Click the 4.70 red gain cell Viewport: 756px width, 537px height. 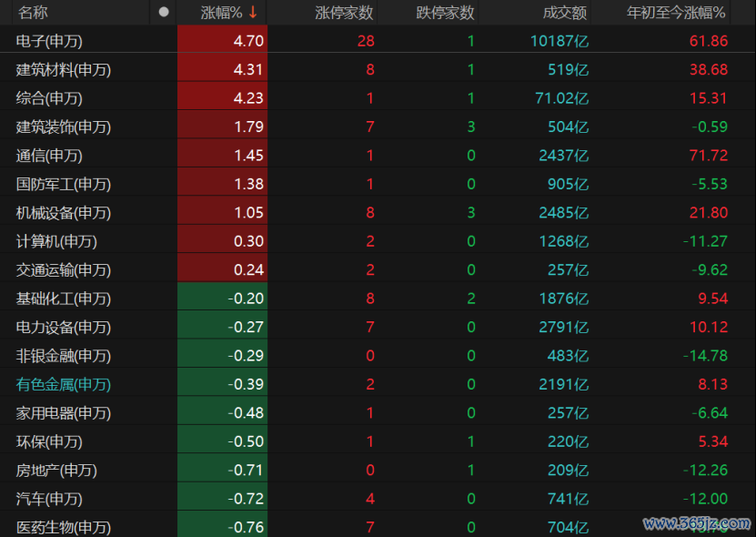[x=222, y=41]
